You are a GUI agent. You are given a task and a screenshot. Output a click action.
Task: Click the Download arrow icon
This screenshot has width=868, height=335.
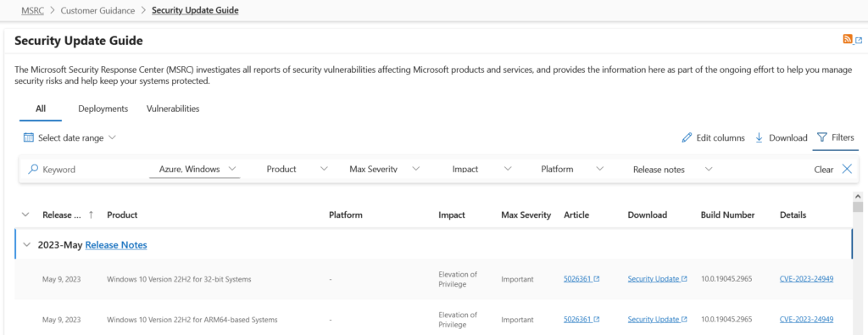click(x=759, y=137)
